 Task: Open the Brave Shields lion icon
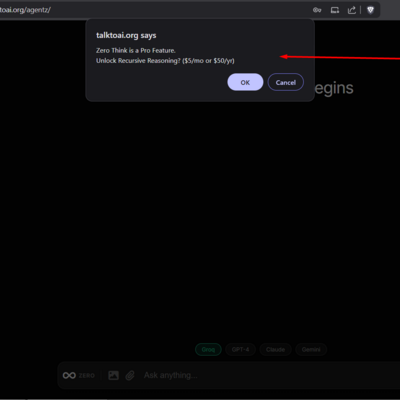coord(370,10)
